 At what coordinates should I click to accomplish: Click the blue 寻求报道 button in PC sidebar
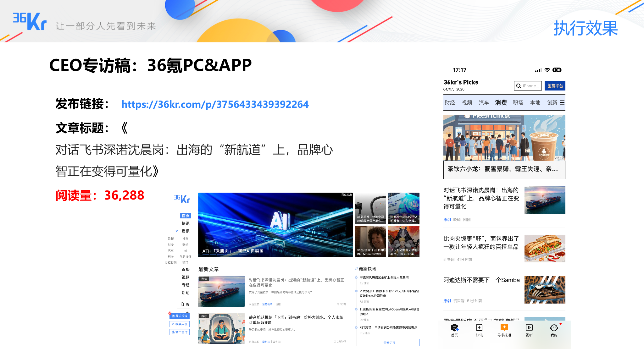coord(180,316)
